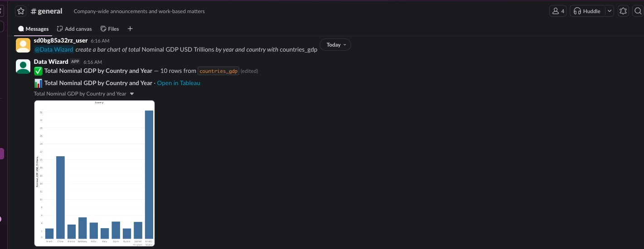The height and width of the screenshot is (249, 644).
Task: Click the Data Wizard avatar icon
Action: [x=23, y=66]
